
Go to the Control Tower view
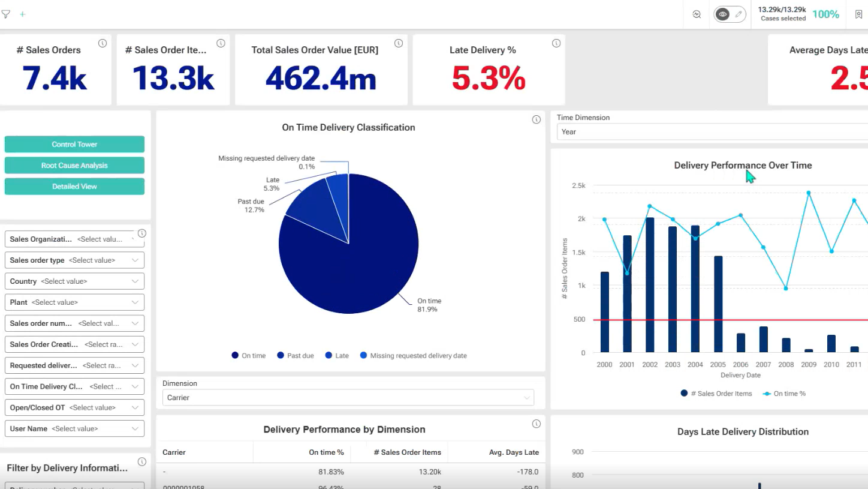point(74,145)
